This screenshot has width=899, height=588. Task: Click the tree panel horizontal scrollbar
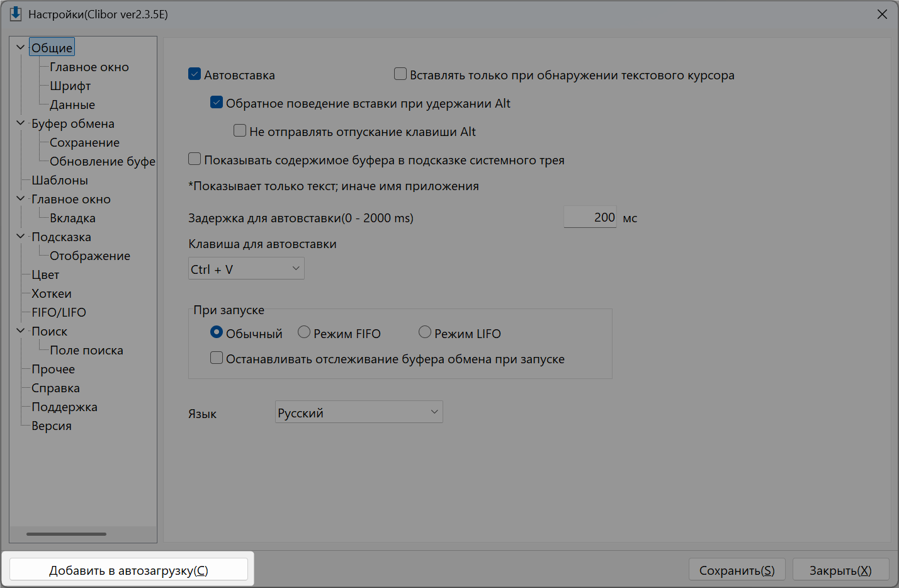click(66, 534)
